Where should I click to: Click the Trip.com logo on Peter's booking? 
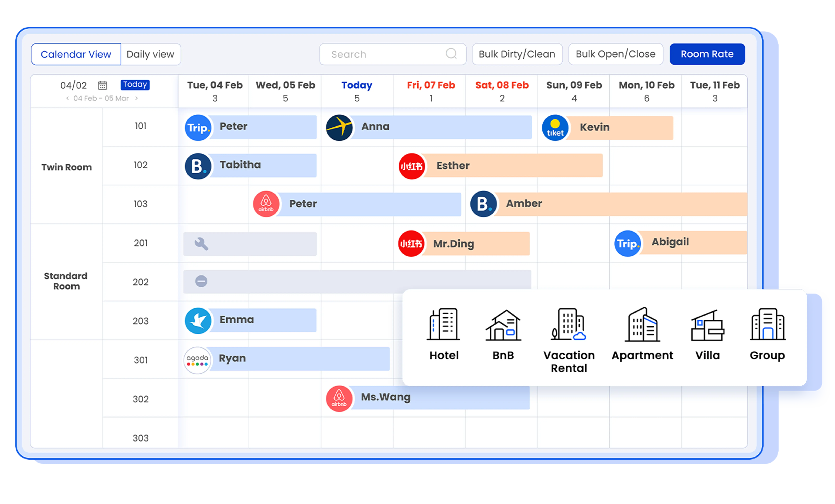[198, 128]
